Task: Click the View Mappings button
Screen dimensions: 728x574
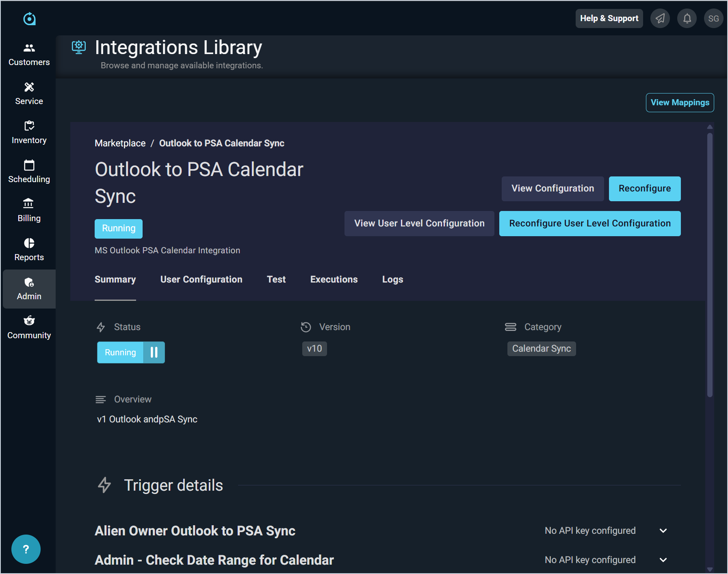Action: (x=680, y=103)
